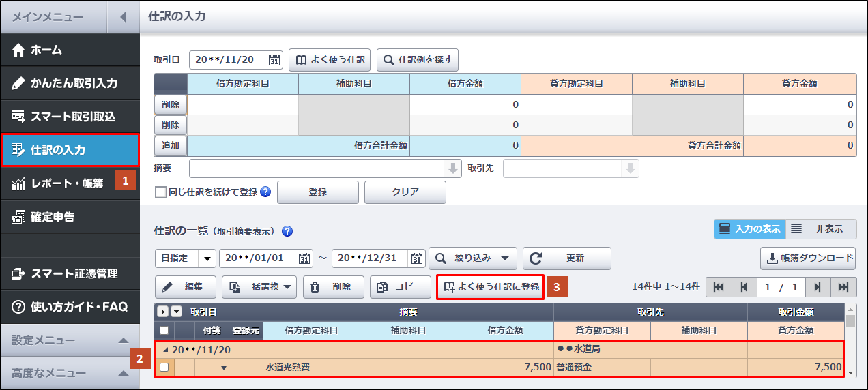Click help icon beside 仕訳の一覧
Screen dimensions: 868x390
[287, 230]
